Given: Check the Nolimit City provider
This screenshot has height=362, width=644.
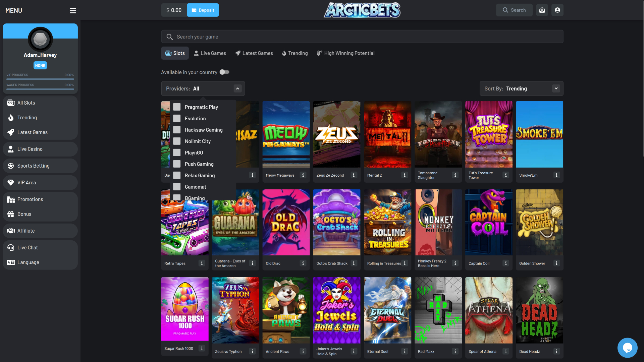Looking at the screenshot, I should 177,141.
